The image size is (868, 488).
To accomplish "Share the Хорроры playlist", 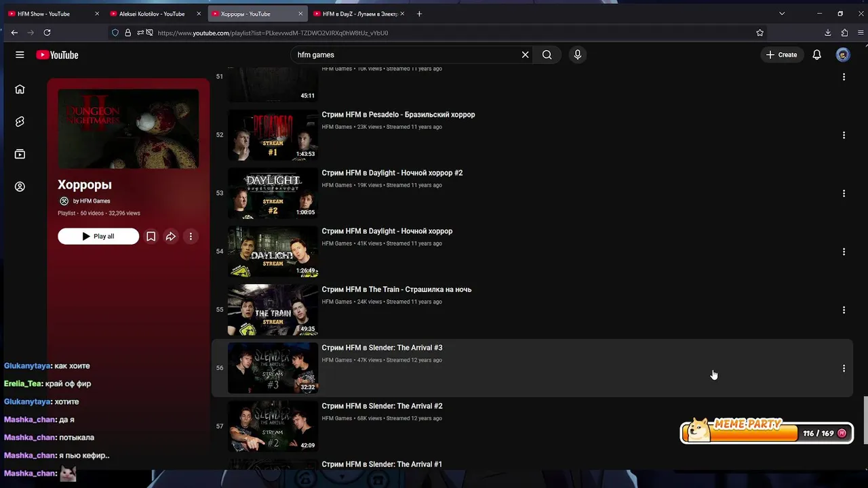I will point(171,236).
